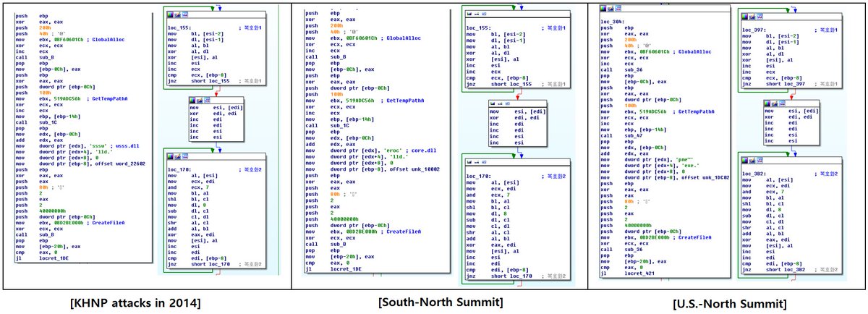Screen dimensions: 868x314
Task: Click "offset unk_1DC02" operand
Action: (x=706, y=177)
